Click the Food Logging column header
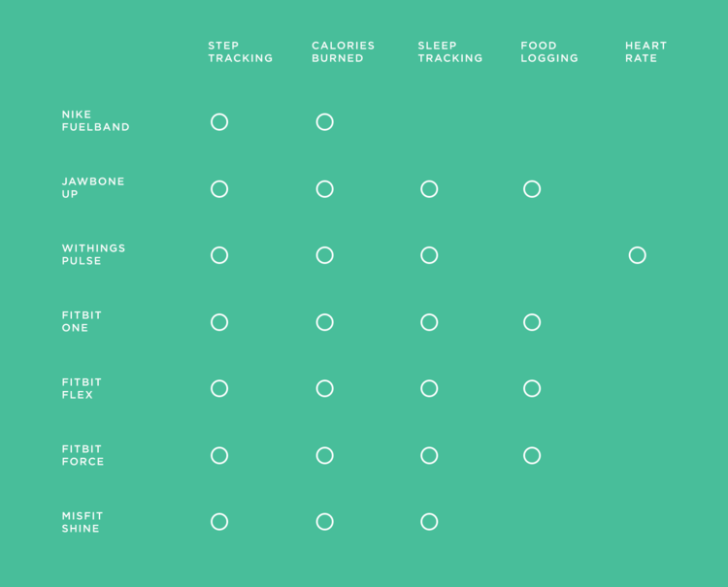The width and height of the screenshot is (728, 587). (x=549, y=52)
